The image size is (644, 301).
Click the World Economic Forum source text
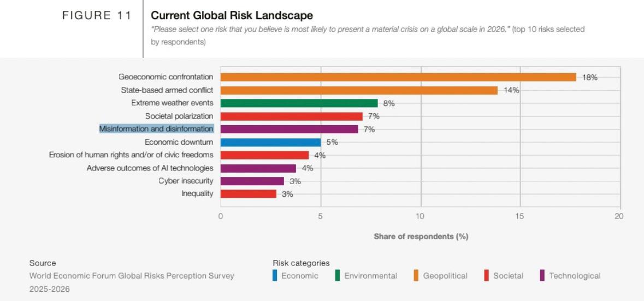(132, 276)
